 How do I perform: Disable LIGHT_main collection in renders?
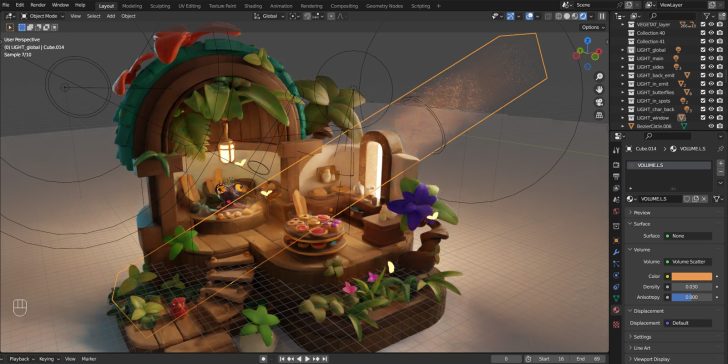click(x=719, y=58)
